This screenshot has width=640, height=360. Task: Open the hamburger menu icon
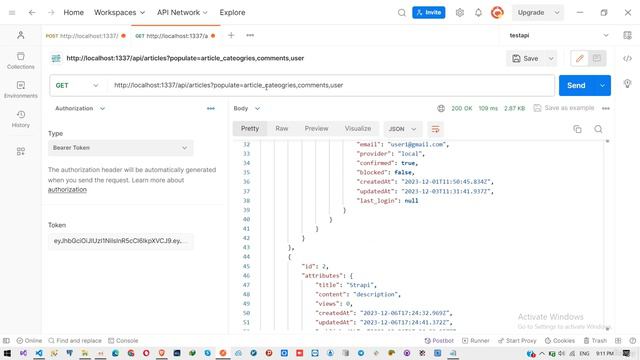[x=12, y=13]
